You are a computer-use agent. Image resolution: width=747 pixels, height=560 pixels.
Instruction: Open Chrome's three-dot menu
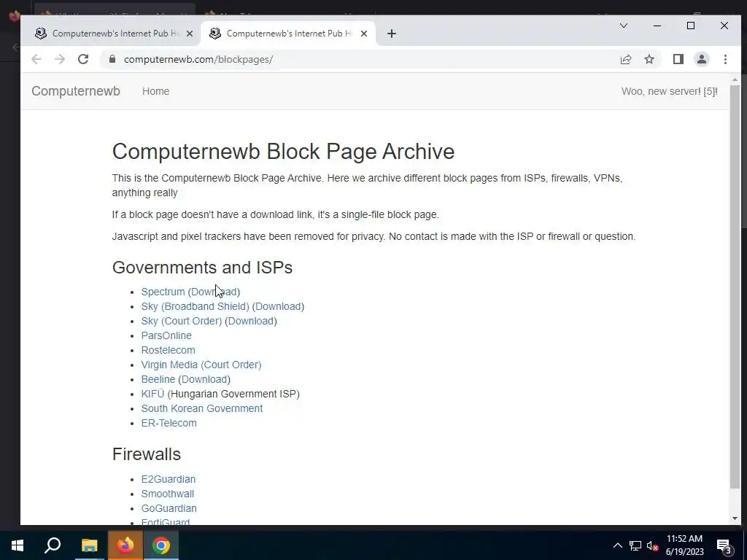click(725, 59)
